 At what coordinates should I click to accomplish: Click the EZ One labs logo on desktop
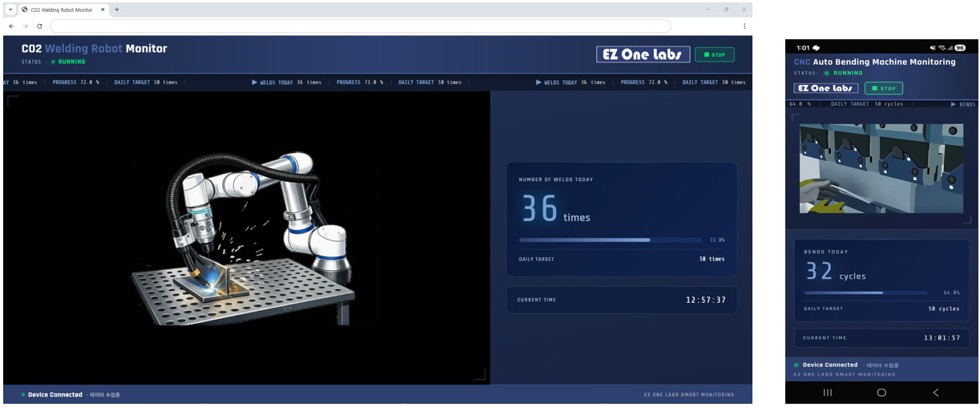tap(643, 54)
